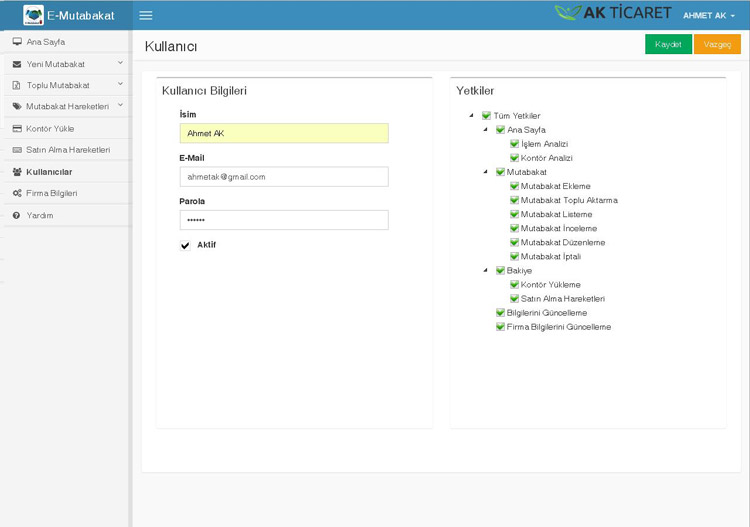Click the hamburger menu toggle icon
750x527 pixels.
pos(146,15)
